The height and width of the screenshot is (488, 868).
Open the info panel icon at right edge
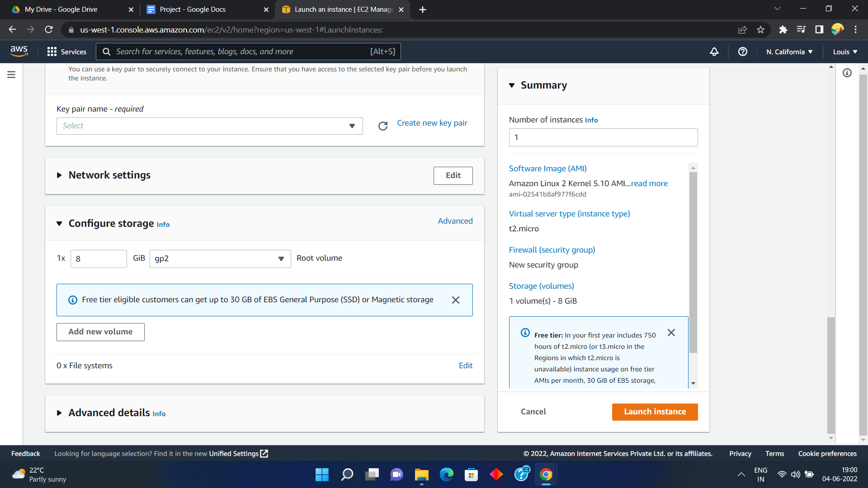click(847, 73)
